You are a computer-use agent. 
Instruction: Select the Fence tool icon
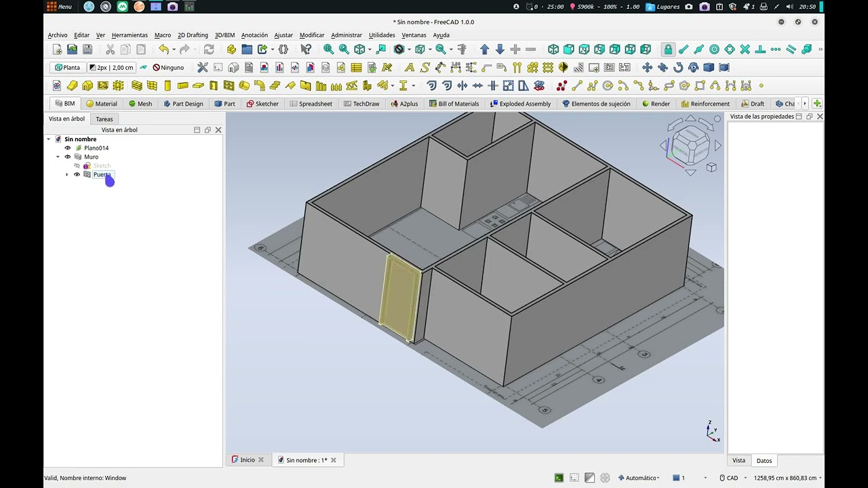click(x=336, y=85)
